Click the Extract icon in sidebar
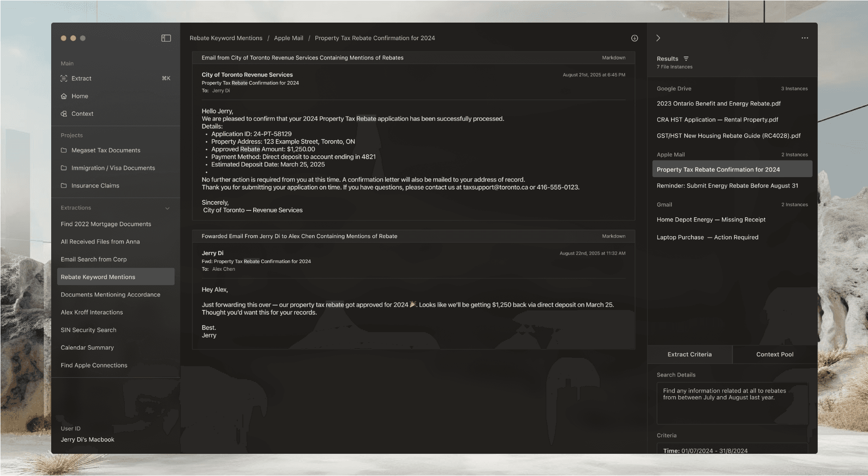 tap(64, 78)
